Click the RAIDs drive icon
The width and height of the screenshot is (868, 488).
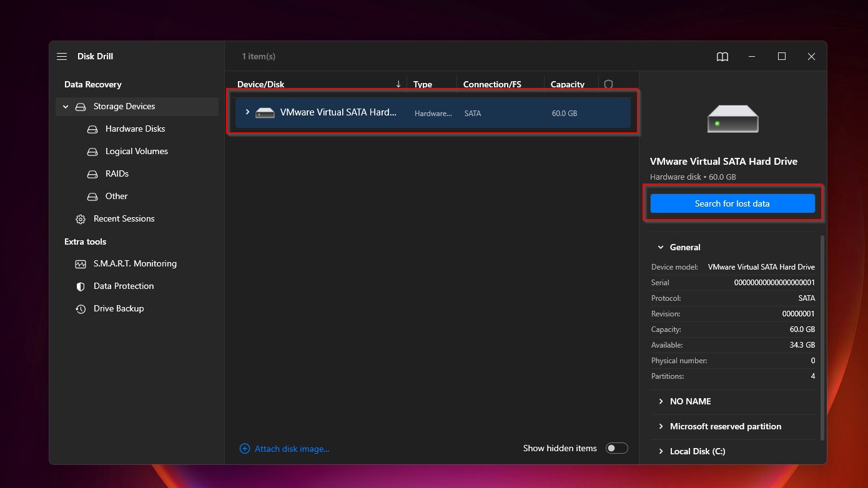[x=92, y=174]
